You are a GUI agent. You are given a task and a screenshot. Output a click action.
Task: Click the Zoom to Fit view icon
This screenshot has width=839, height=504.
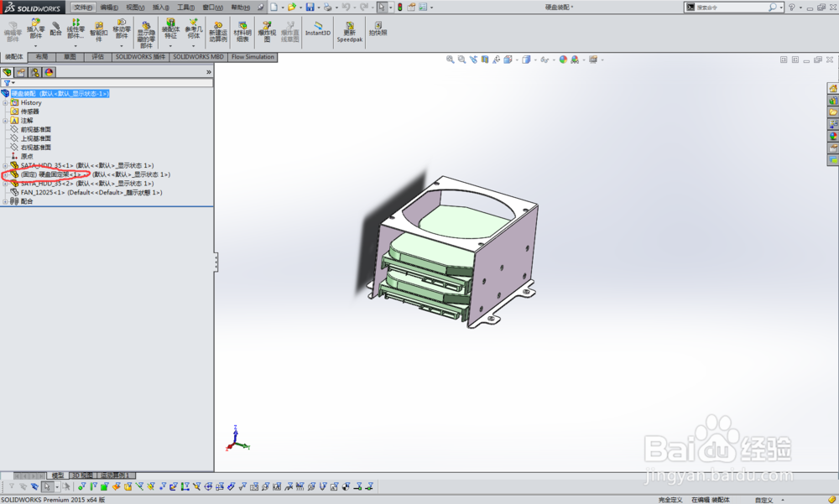pyautogui.click(x=450, y=60)
